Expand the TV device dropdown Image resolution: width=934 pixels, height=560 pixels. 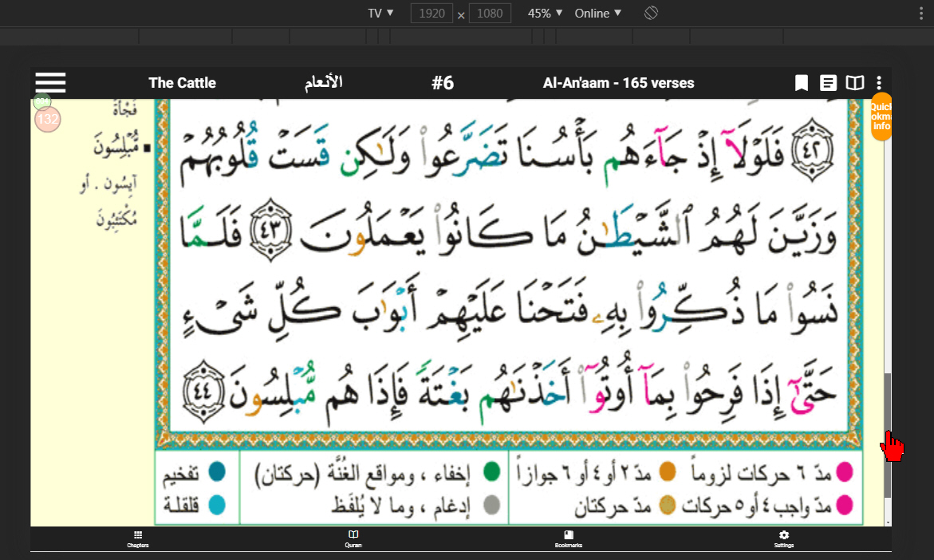point(380,13)
